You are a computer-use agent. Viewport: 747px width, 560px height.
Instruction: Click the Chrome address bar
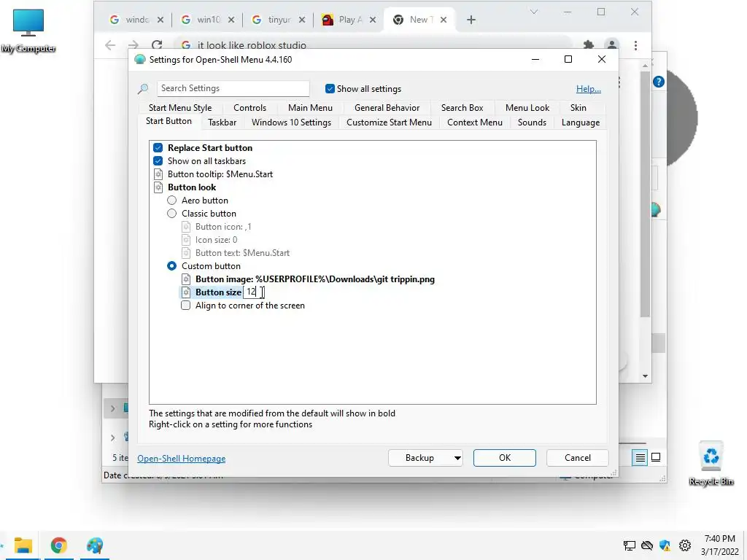(371, 45)
